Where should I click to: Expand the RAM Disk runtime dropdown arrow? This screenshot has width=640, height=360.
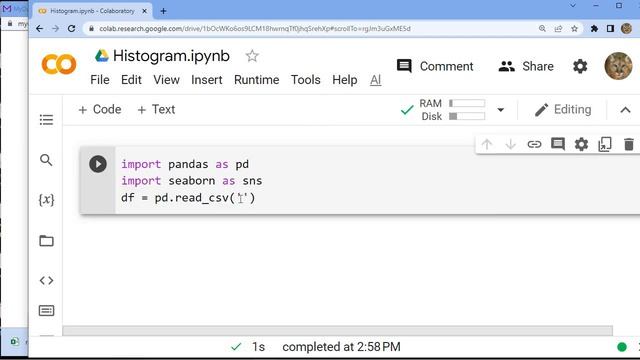pyautogui.click(x=500, y=110)
